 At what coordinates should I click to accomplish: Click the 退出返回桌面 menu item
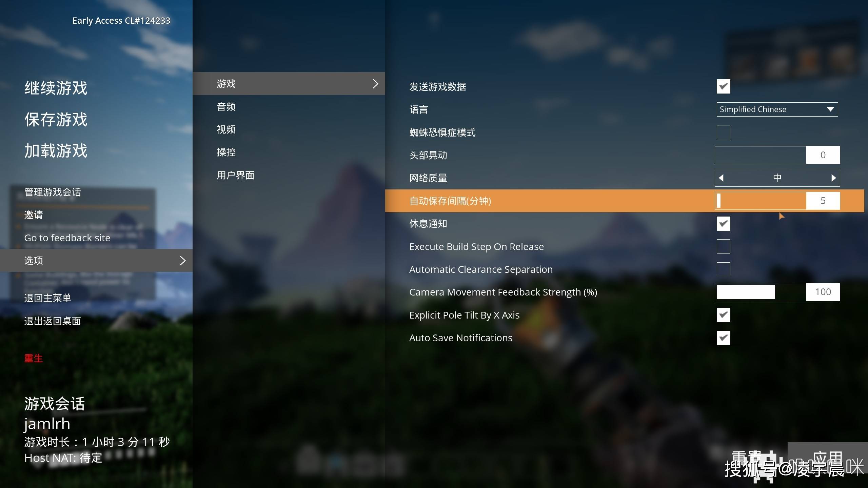tap(53, 321)
